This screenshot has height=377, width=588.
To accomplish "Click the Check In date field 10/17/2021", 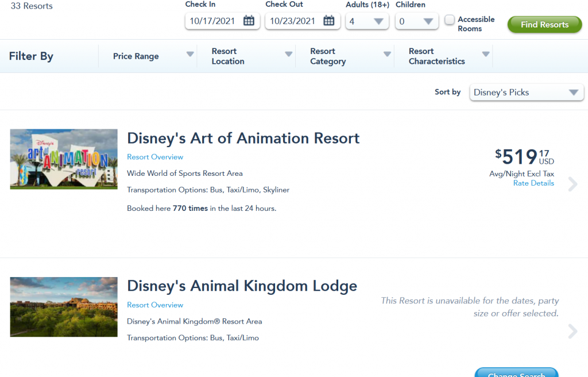I will (222, 21).
